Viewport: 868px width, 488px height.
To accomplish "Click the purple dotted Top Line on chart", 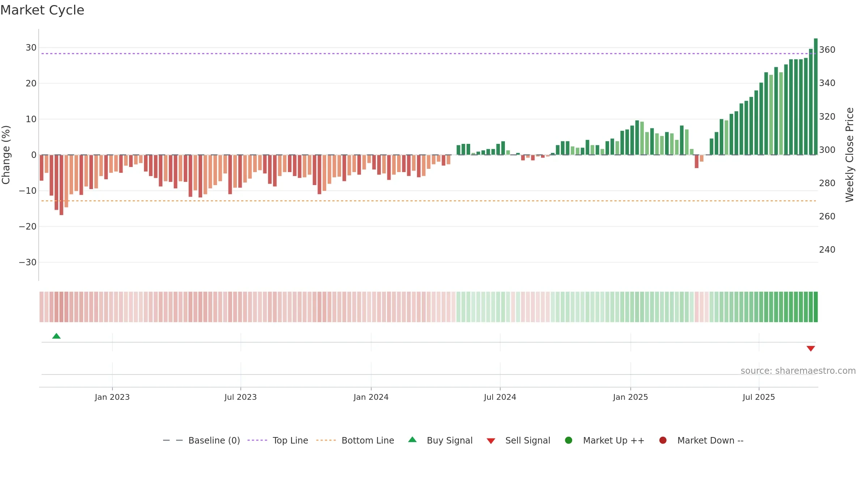I will coord(429,53).
